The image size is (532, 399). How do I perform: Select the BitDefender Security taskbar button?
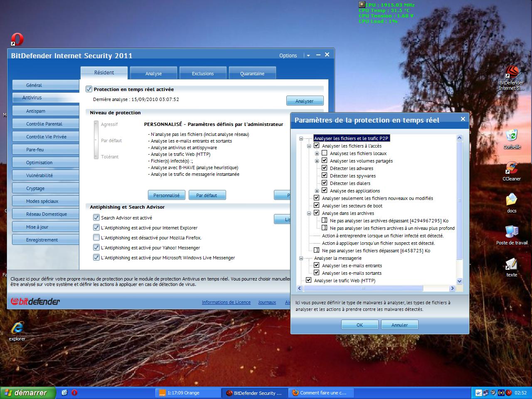coord(255,393)
